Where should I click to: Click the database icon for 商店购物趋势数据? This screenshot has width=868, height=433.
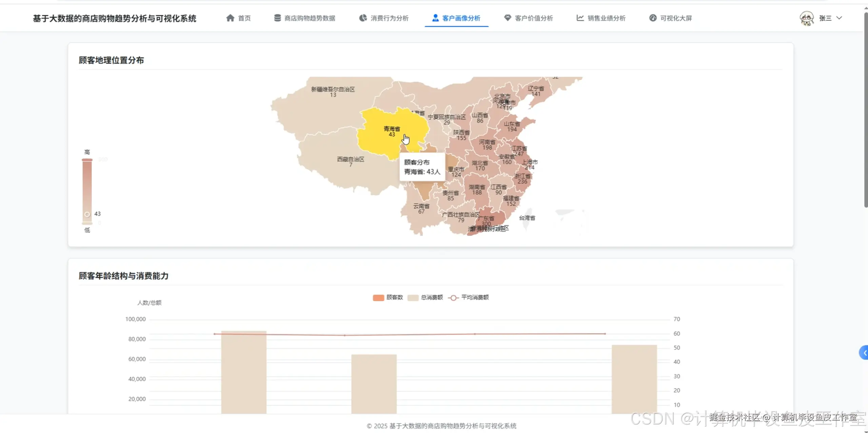(x=277, y=18)
